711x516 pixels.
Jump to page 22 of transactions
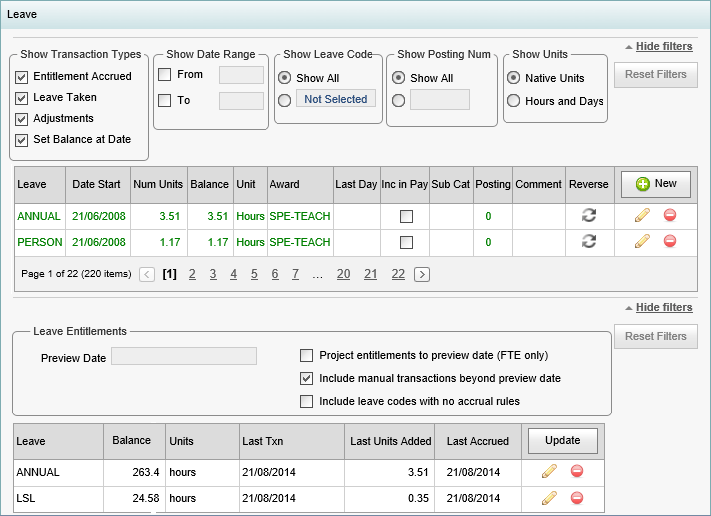(398, 274)
